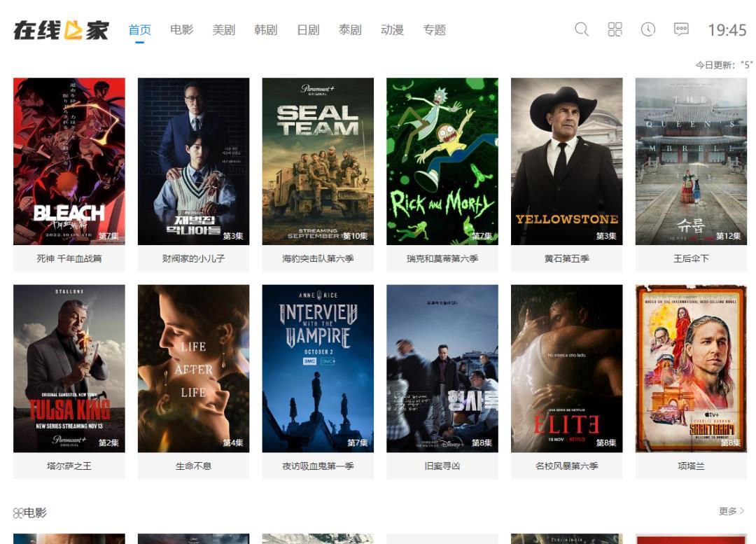Click 第10集 badge on SEAL Team poster
Image resolution: width=756 pixels, height=544 pixels.
[x=356, y=236]
